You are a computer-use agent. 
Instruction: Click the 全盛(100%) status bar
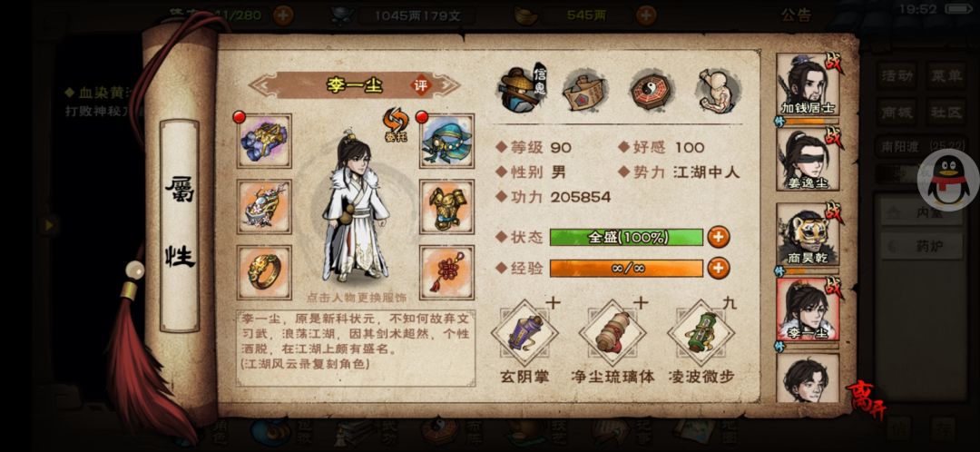pyautogui.click(x=626, y=238)
